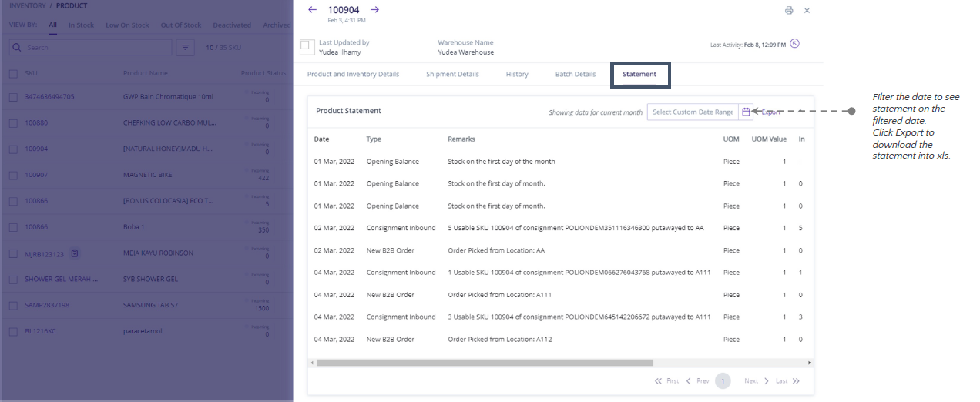Open the Product and Inventory Details tab
Screen dimensions: 980x402
click(353, 75)
